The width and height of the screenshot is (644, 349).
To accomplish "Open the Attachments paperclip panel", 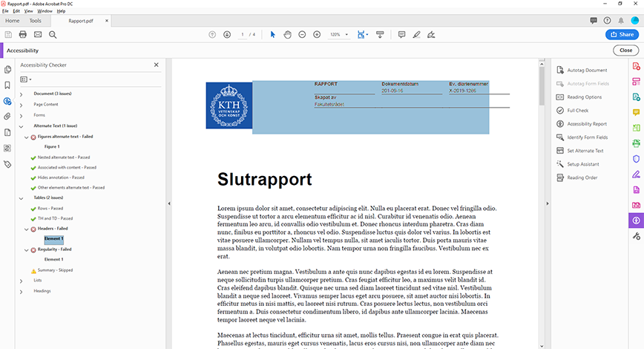I will [x=7, y=117].
